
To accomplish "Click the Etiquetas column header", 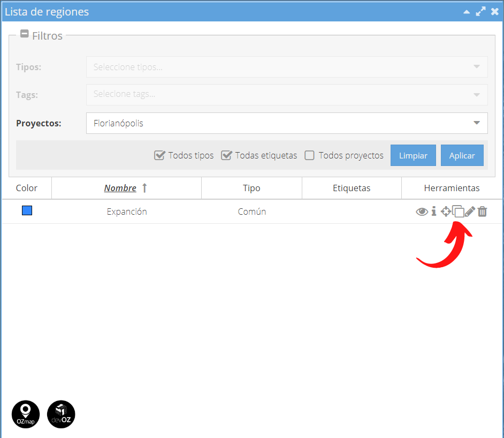I will pyautogui.click(x=352, y=188).
